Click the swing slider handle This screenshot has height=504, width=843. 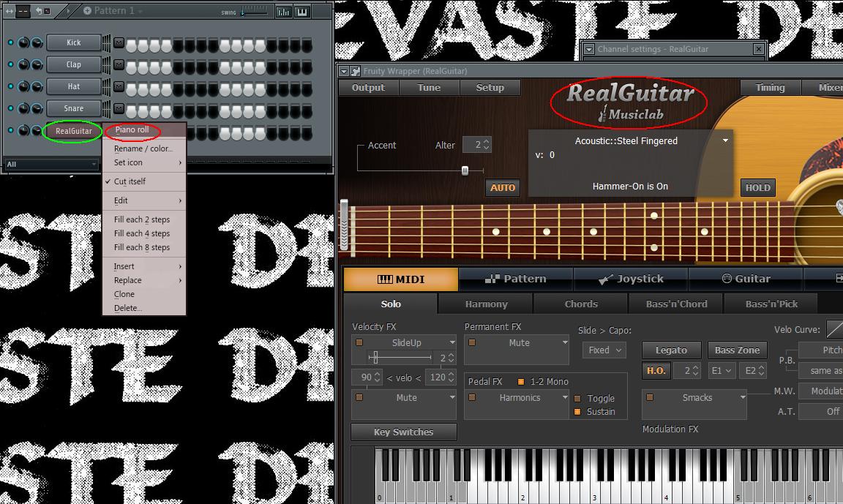tap(242, 12)
